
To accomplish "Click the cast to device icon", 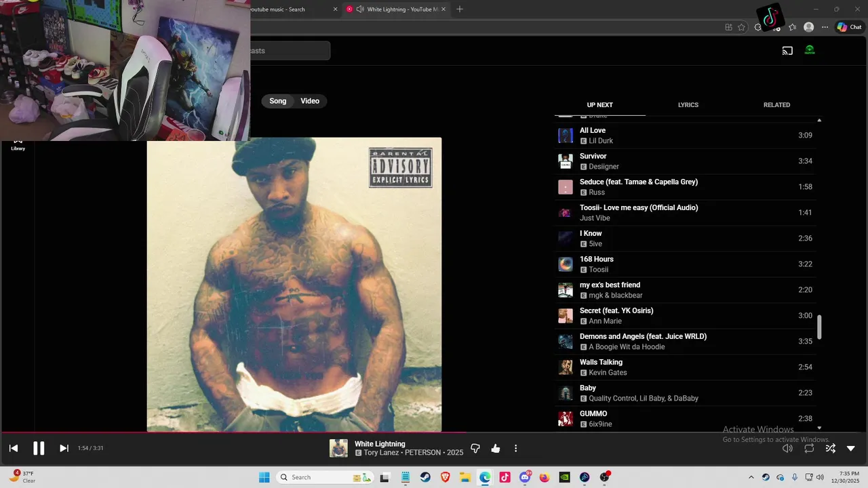I will [787, 50].
